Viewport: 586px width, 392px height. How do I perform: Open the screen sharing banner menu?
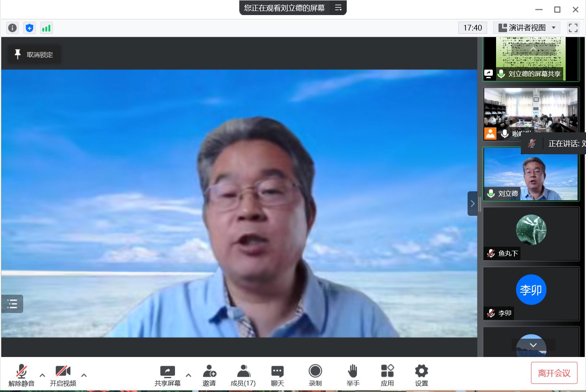[338, 8]
